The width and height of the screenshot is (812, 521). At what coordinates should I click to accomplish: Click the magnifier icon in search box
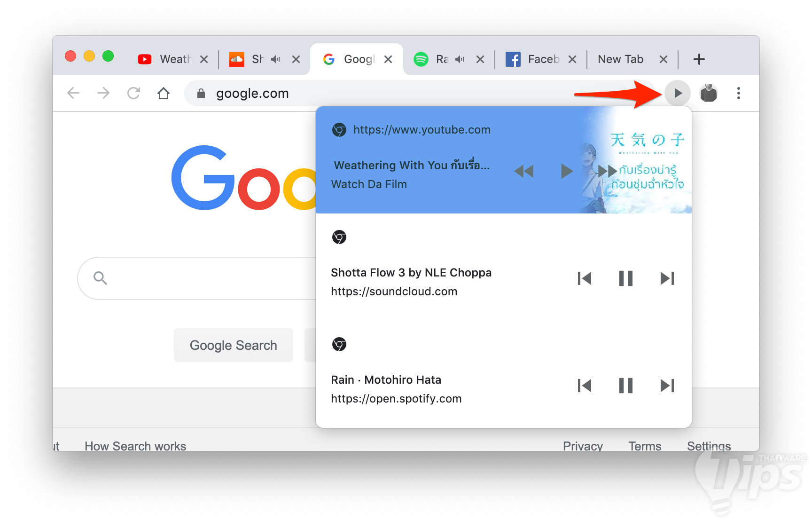click(x=100, y=278)
